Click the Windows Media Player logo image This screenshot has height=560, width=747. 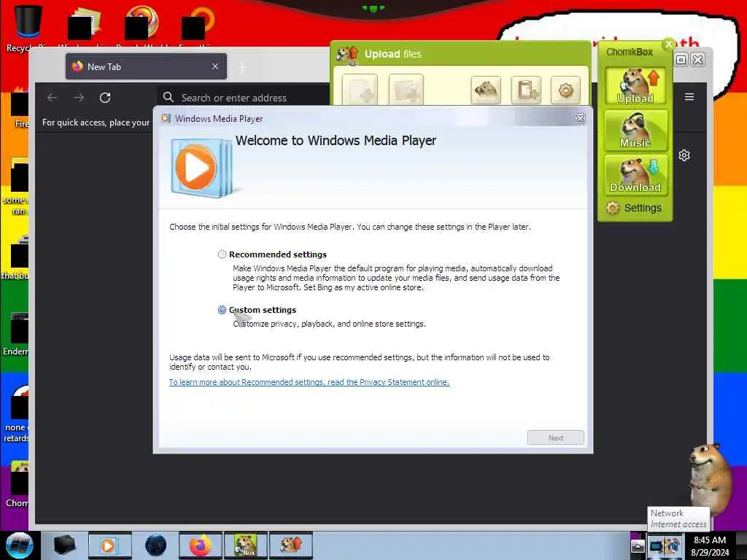201,168
